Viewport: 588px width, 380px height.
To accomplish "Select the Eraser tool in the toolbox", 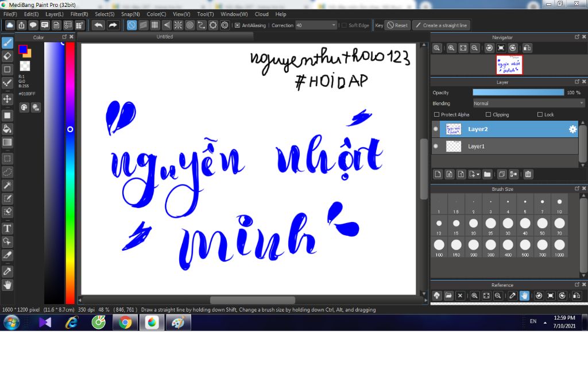I will pyautogui.click(x=7, y=56).
